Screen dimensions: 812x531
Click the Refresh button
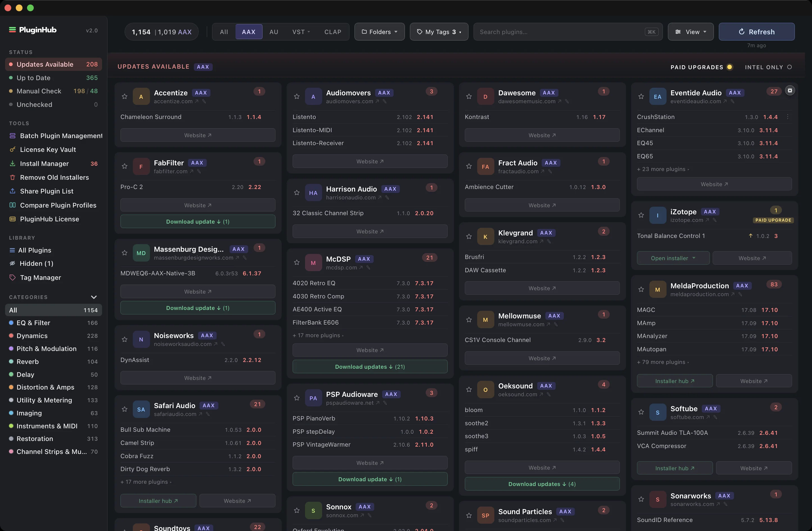click(x=756, y=32)
